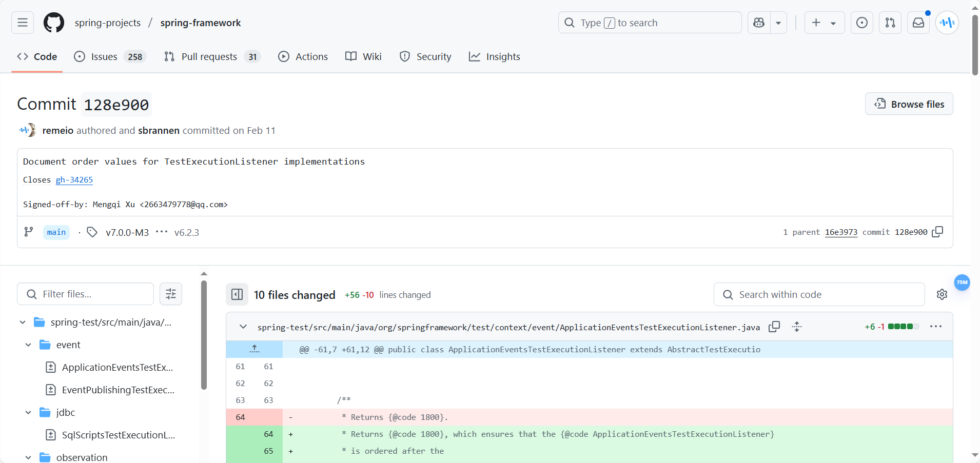Open the create new dropdown arrow

(833, 23)
